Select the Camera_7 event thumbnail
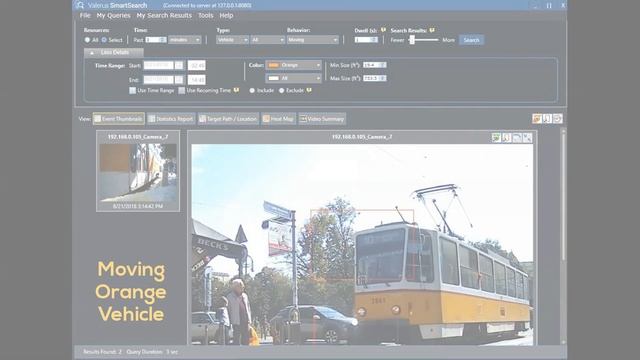 (138, 171)
